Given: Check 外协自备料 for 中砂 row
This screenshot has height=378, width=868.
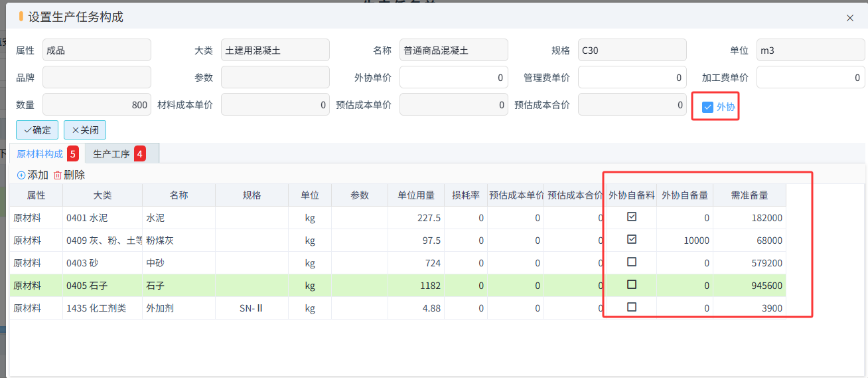Looking at the screenshot, I should (632, 262).
